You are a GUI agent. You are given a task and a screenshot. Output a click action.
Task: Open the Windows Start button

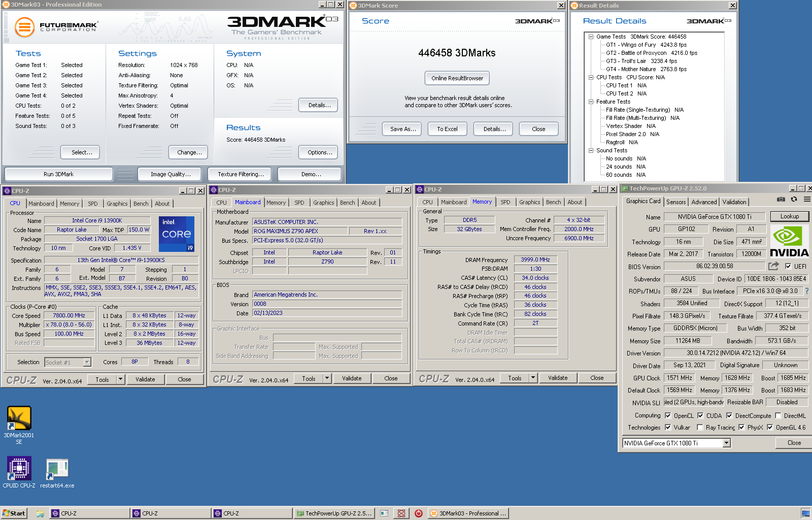14,513
